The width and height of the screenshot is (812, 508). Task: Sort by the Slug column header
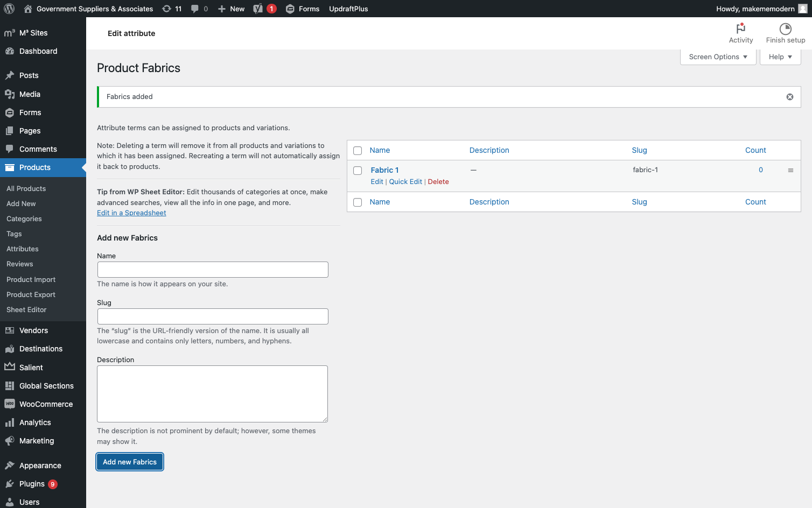click(x=639, y=150)
